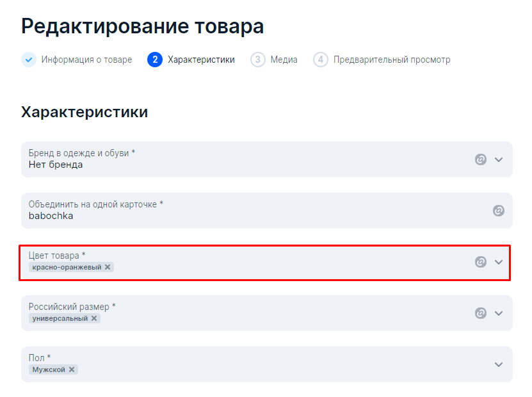
Task: Click link icon in Product color field
Action: pos(480,262)
